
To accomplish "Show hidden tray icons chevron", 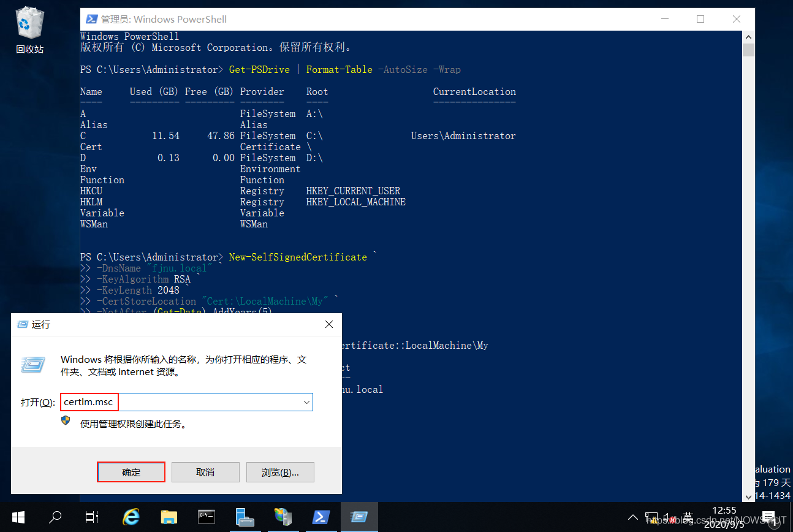I will [x=633, y=517].
